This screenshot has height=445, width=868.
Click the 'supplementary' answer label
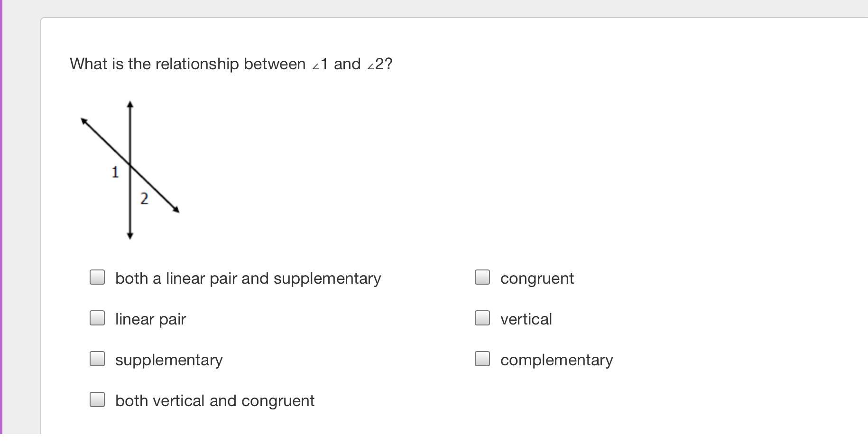click(x=169, y=360)
